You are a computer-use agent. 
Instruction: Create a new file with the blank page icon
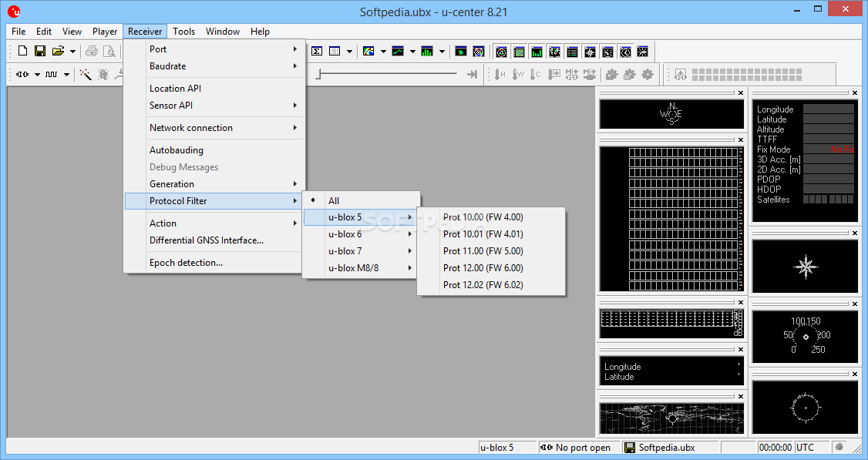point(22,51)
